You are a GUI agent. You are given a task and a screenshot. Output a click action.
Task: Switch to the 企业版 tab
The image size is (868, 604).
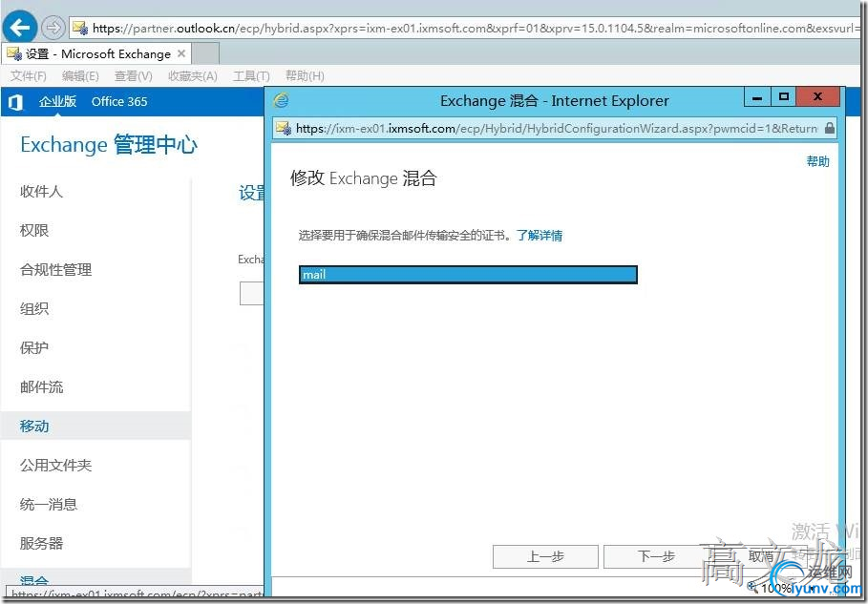click(x=57, y=101)
